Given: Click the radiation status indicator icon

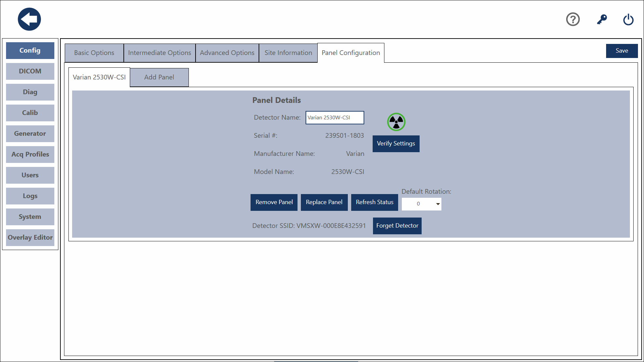Looking at the screenshot, I should click(396, 122).
